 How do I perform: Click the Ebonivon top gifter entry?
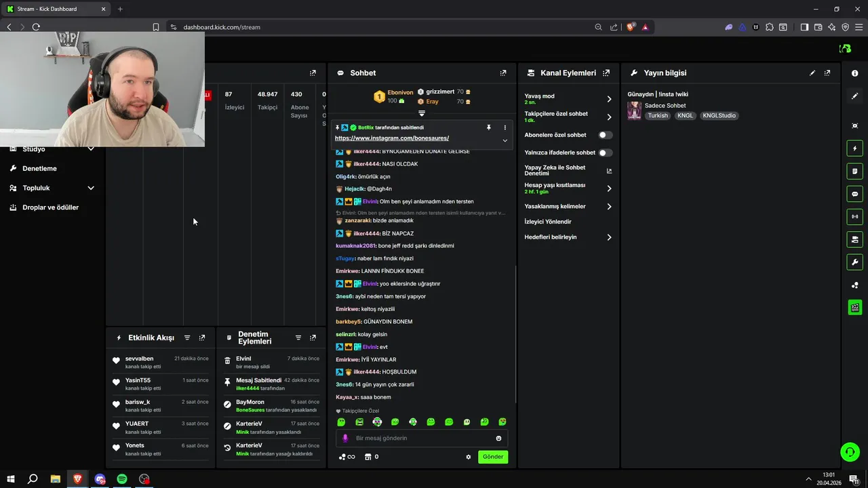pos(393,96)
